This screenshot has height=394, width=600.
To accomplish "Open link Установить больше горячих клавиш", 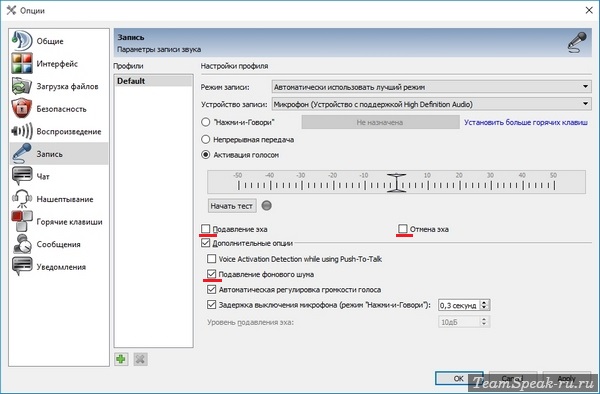I will [x=526, y=122].
